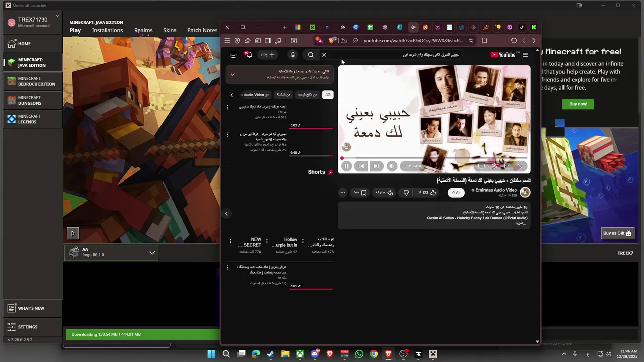Open the YouTube player settings gear
Image resolution: width=644 pixels, height=362 pixels.
tap(494, 166)
